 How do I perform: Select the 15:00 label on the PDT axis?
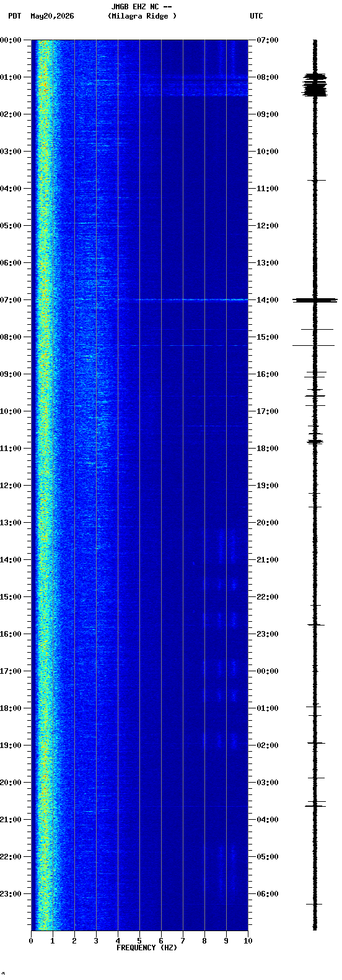click(11, 597)
